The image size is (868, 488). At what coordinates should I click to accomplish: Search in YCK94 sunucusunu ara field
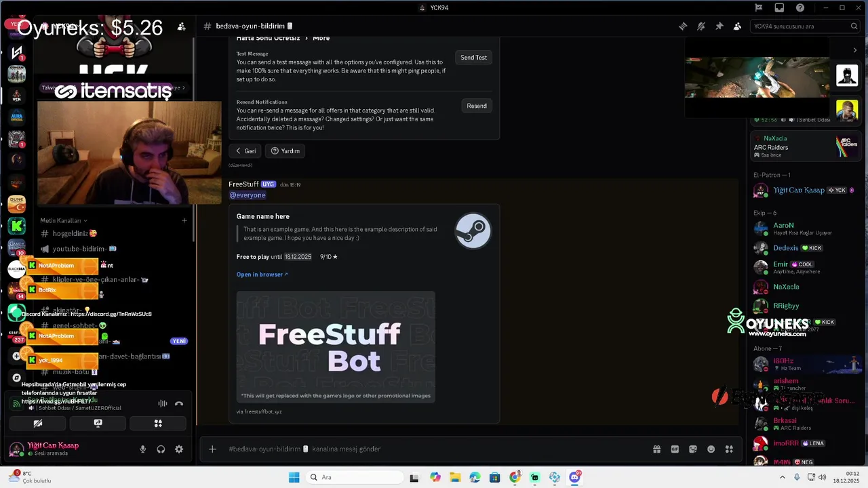tap(805, 26)
